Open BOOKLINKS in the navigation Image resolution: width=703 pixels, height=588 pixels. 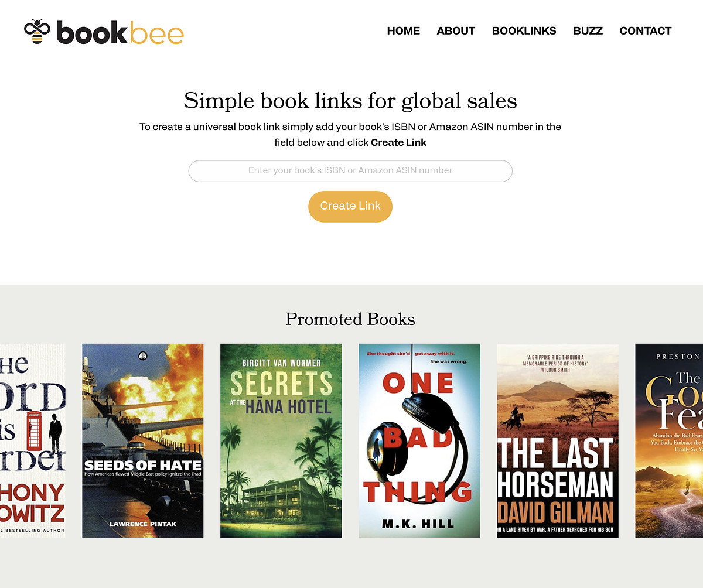click(524, 31)
